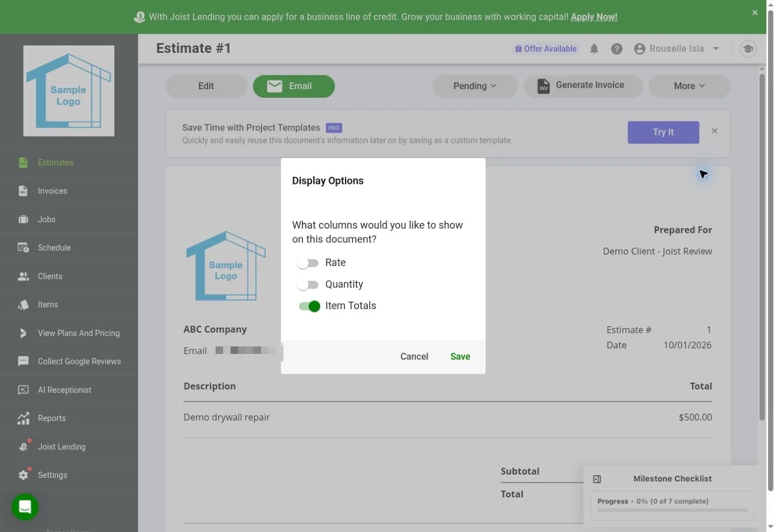Open Reports in the sidebar
The height and width of the screenshot is (532, 775).
tap(69, 418)
